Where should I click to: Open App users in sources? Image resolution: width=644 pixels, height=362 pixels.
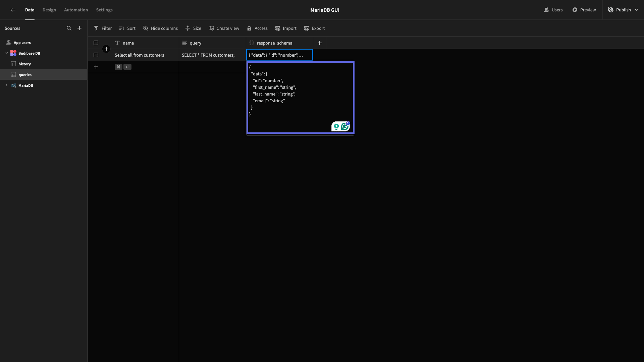tap(22, 43)
